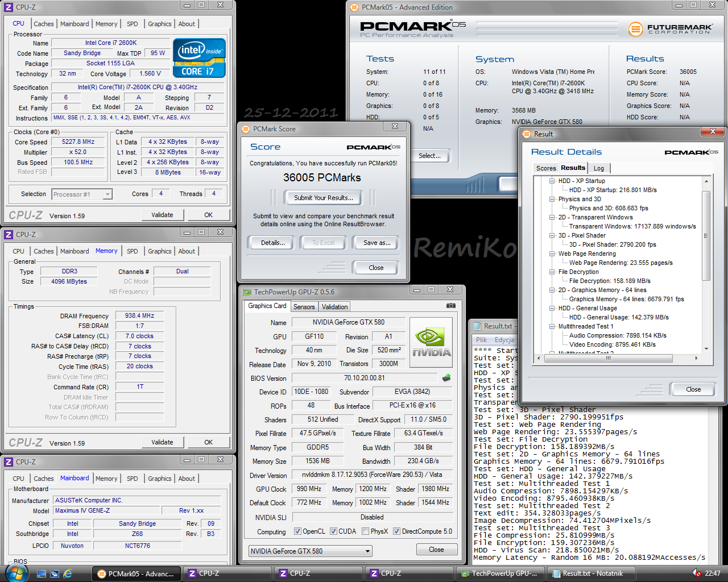
Task: Select 'Video Encoding: 8795.461 KB/s' result row
Action: point(612,344)
